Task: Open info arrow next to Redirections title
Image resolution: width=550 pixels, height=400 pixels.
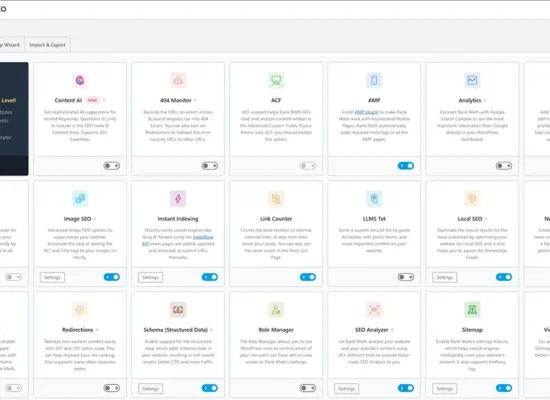Action: click(97, 330)
